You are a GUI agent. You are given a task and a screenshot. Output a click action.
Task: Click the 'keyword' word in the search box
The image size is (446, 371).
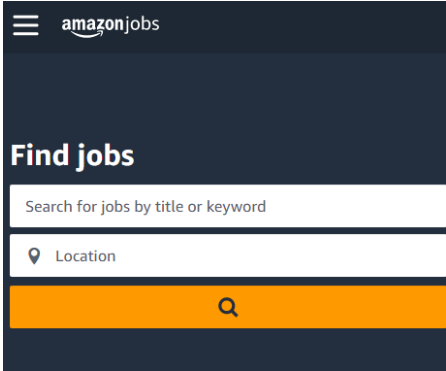point(236,207)
